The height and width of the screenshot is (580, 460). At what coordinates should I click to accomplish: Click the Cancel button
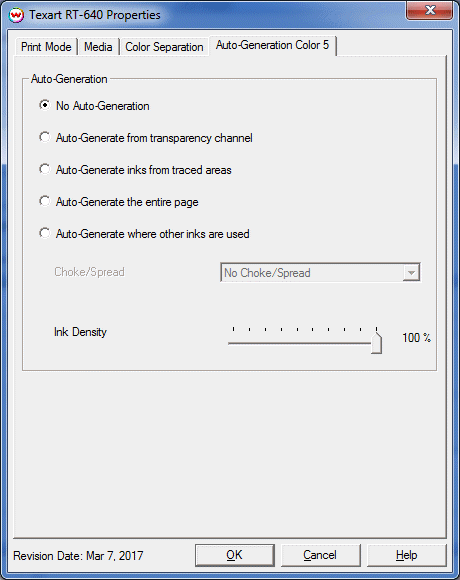321,555
